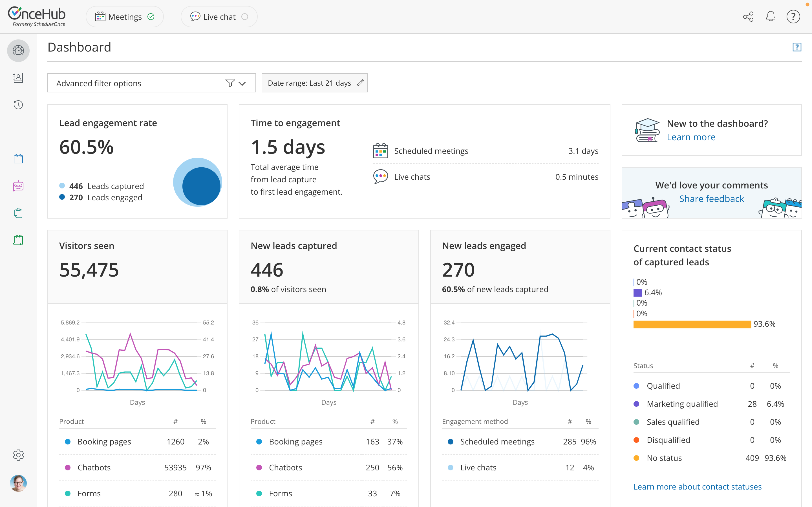
Task: Click the orange No status bar
Action: pyautogui.click(x=692, y=324)
